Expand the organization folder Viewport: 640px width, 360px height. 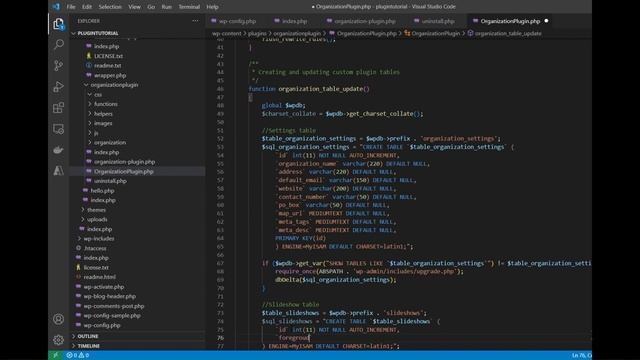pyautogui.click(x=110, y=142)
